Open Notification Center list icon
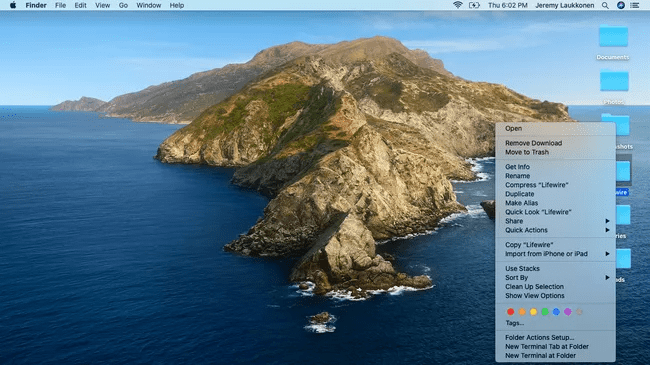 tap(635, 5)
